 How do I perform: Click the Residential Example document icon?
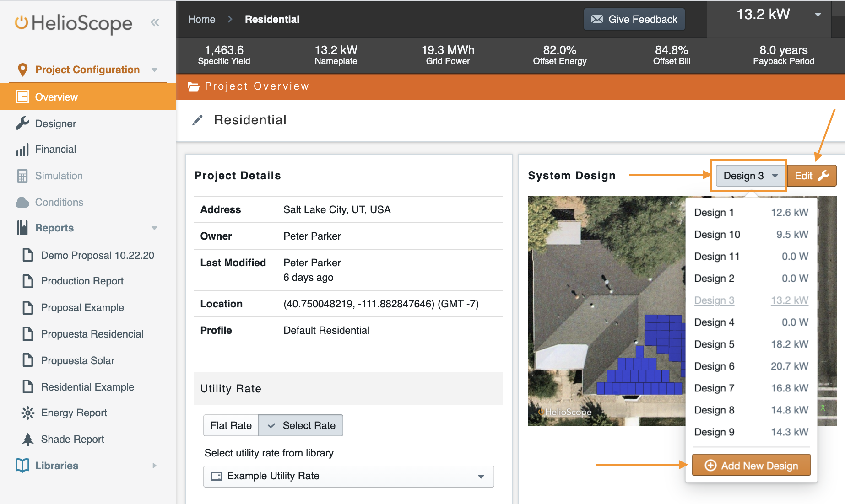28,387
